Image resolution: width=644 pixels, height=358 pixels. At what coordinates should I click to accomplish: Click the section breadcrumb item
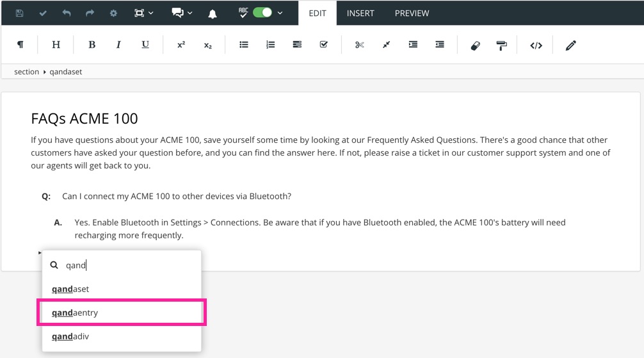coord(26,72)
